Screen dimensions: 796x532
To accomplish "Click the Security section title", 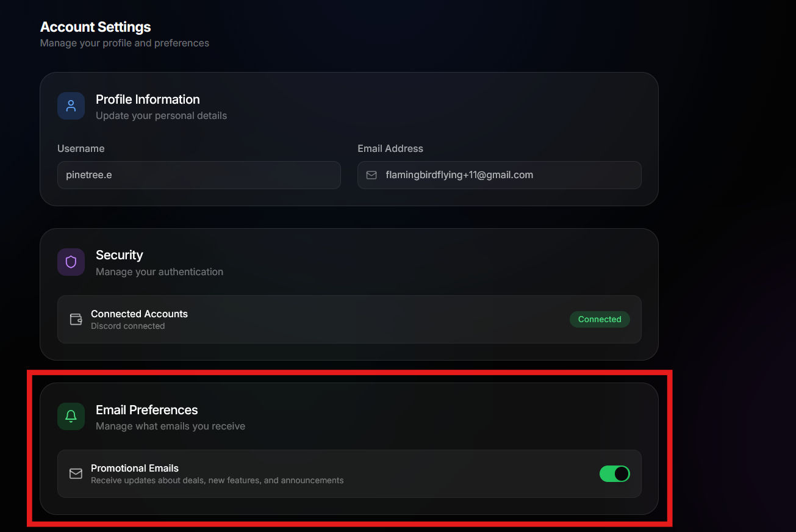I will tap(120, 255).
